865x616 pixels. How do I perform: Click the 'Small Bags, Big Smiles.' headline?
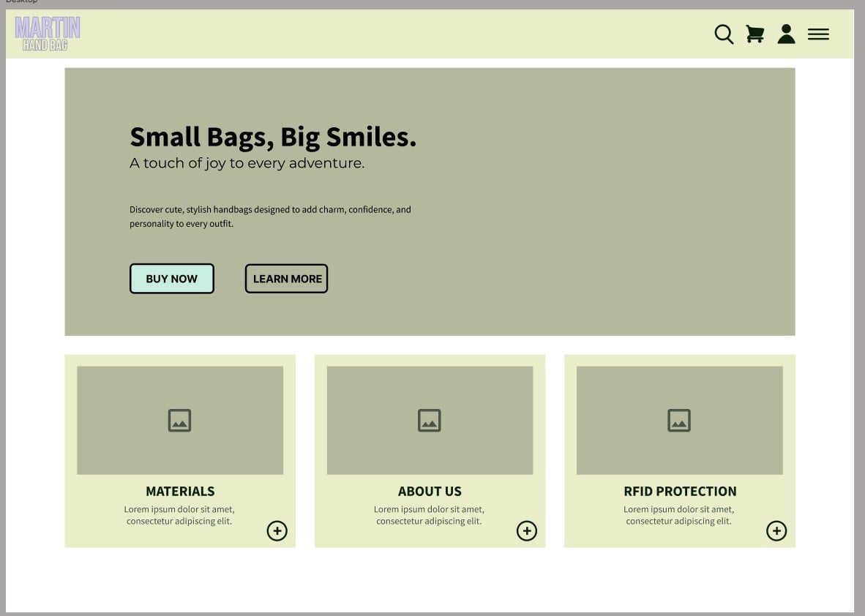click(272, 137)
